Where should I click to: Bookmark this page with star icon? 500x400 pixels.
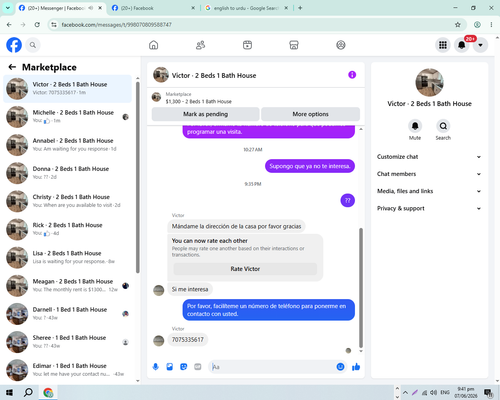pyautogui.click(x=458, y=25)
